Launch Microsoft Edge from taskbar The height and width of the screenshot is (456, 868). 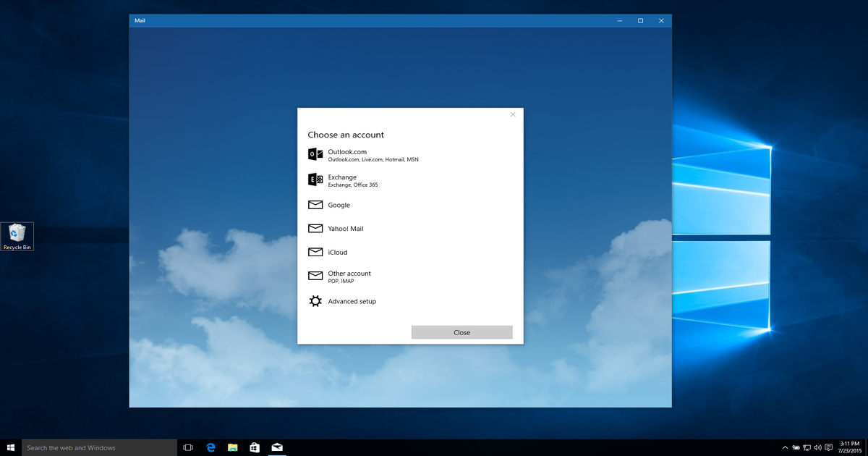(x=210, y=447)
